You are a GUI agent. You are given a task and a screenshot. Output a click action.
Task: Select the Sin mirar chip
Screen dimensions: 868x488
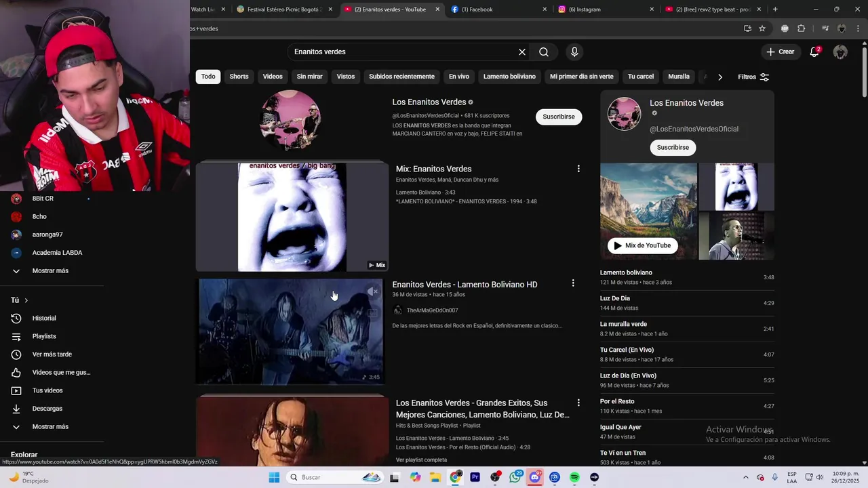click(309, 77)
